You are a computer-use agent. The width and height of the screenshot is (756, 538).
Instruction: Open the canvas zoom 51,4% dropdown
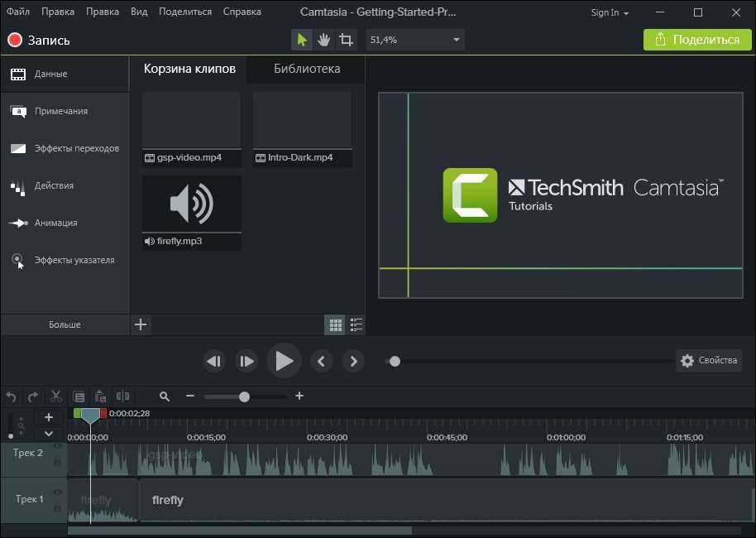point(456,40)
